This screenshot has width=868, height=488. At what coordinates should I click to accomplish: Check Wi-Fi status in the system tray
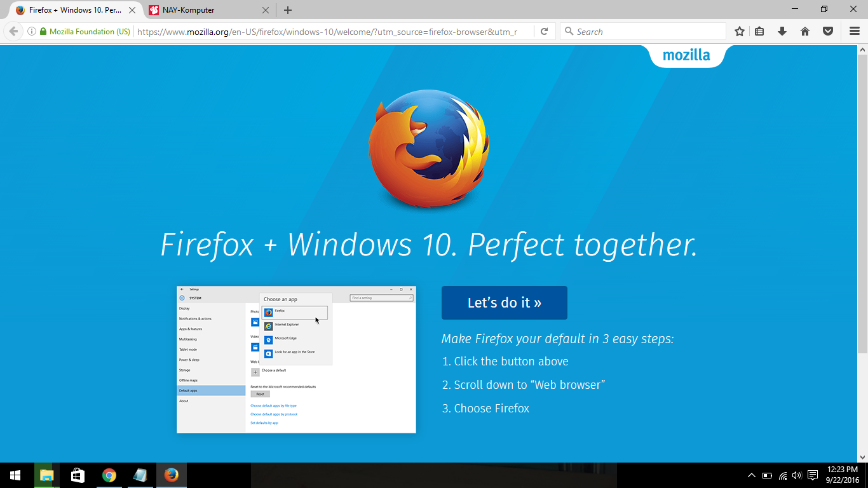click(782, 475)
